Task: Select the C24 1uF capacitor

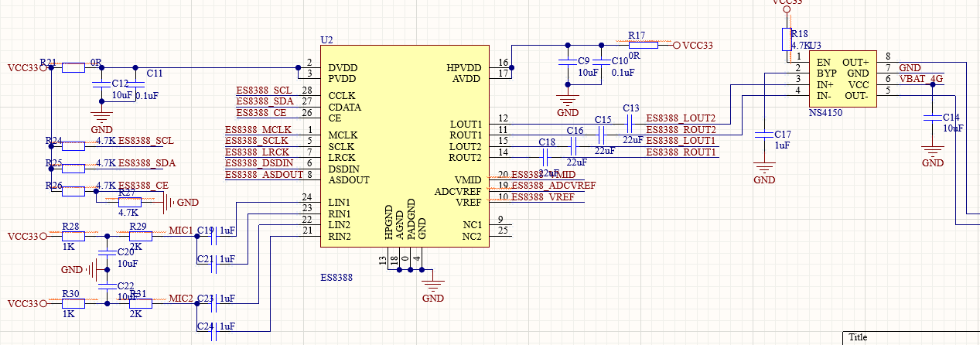Action: click(217, 327)
